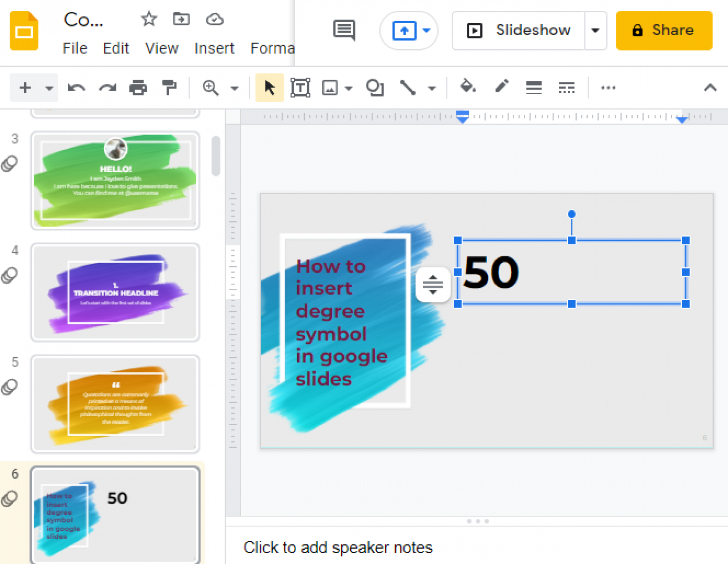Open the Format menu

(x=273, y=48)
